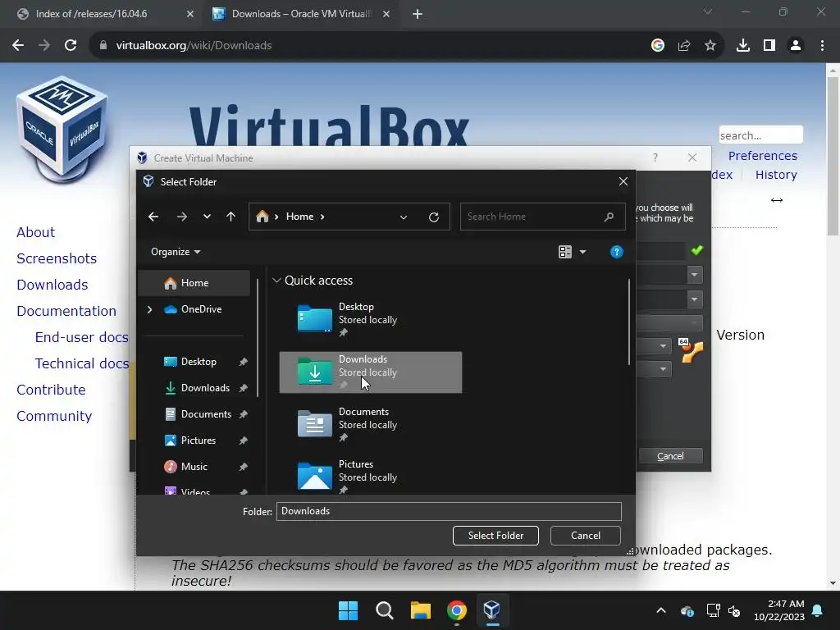Click help question mark in Create Virtual Machine

[x=655, y=157]
